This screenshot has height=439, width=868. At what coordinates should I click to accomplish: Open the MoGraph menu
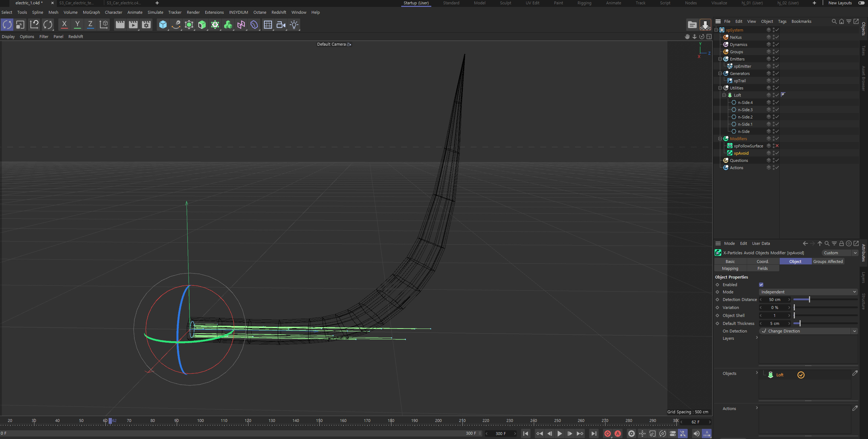pyautogui.click(x=91, y=12)
